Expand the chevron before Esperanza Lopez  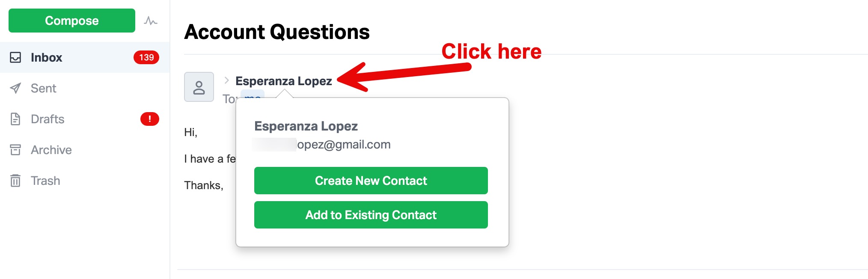click(x=226, y=80)
